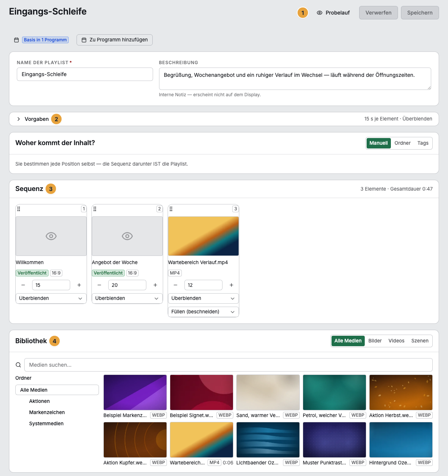Click the drag handle on the Willkommen card
Image resolution: width=448 pixels, height=476 pixels.
click(19, 209)
